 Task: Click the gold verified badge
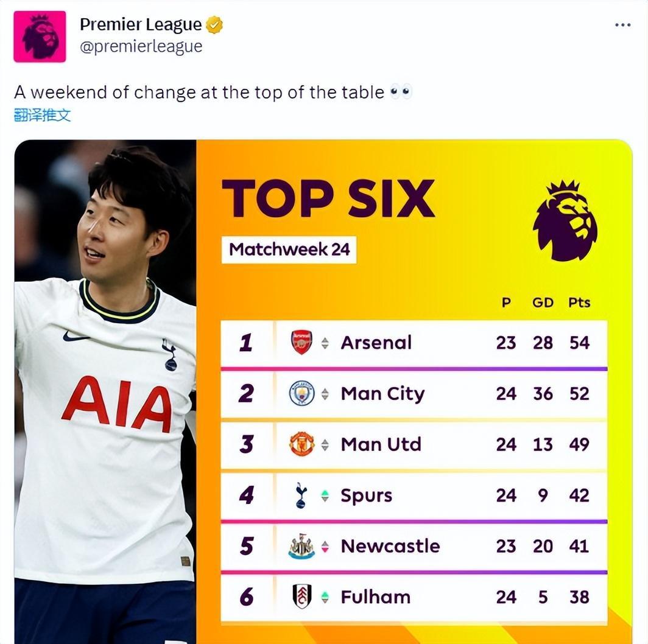[214, 25]
